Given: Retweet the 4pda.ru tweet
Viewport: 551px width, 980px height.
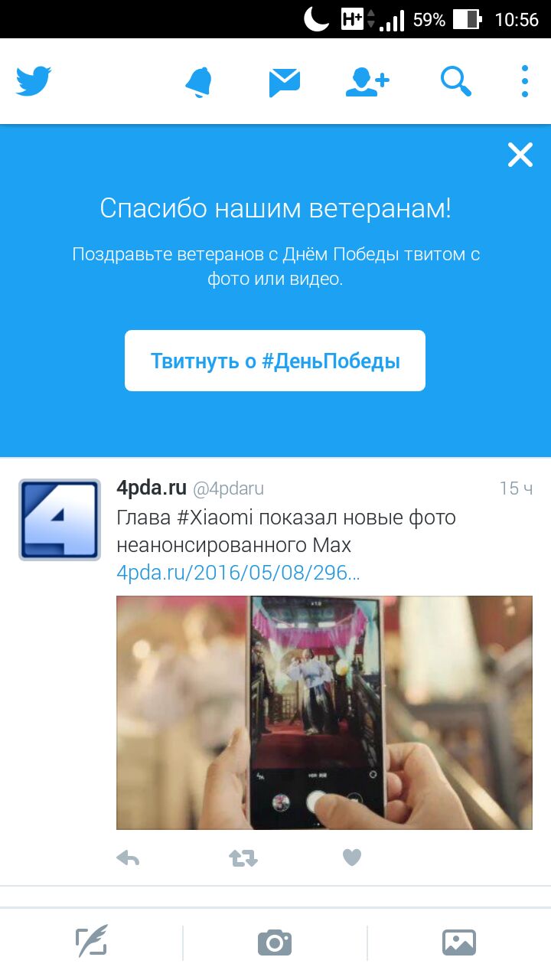Looking at the screenshot, I should pyautogui.click(x=243, y=858).
